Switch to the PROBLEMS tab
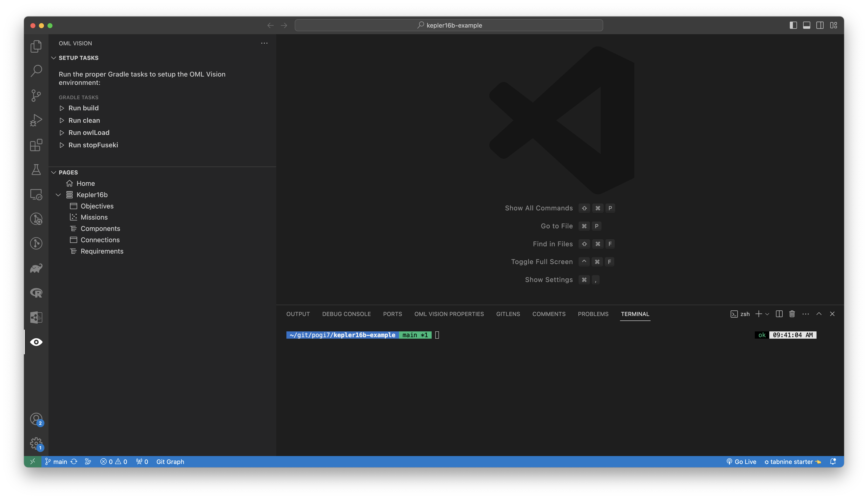The width and height of the screenshot is (868, 499). tap(593, 314)
